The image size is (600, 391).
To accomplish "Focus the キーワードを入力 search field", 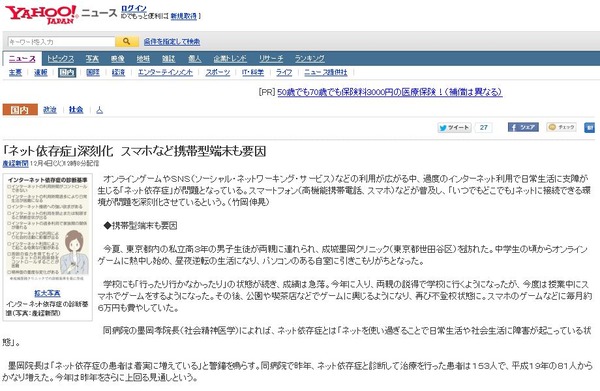I will point(61,41).
